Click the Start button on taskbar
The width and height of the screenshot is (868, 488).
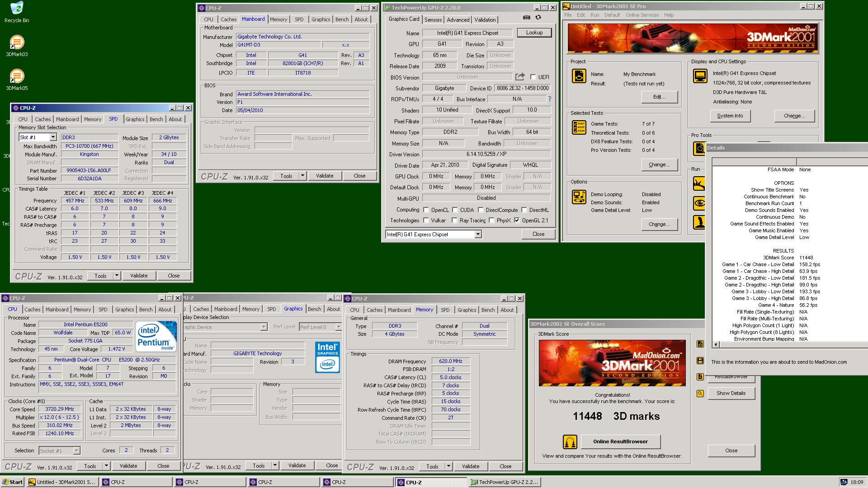click(13, 482)
